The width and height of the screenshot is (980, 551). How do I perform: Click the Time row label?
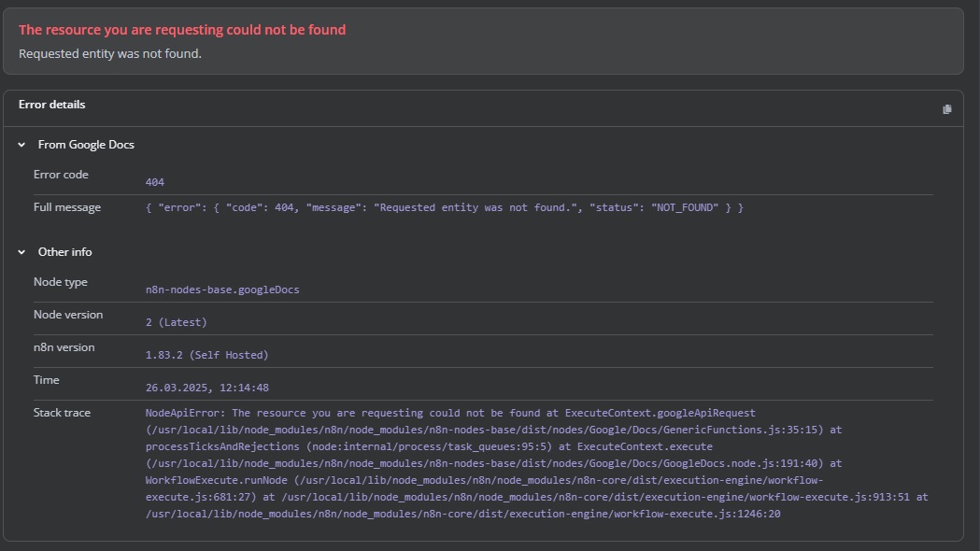[x=47, y=380]
